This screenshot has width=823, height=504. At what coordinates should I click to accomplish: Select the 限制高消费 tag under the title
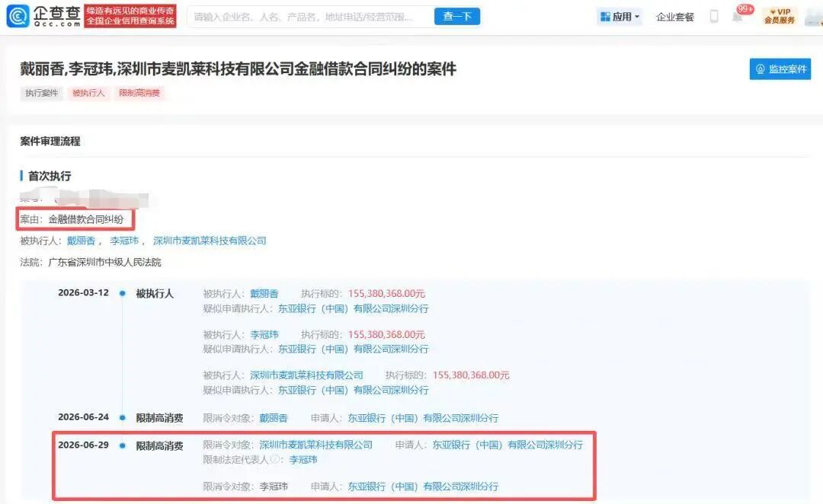point(139,93)
